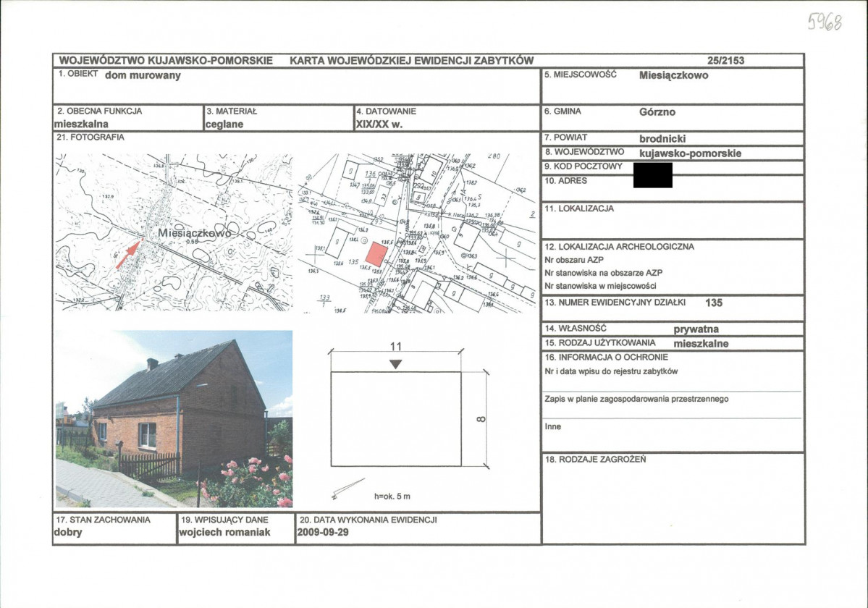Click the '9. KOD POCZTOWY' label
The height and width of the screenshot is (608, 868).
[583, 166]
